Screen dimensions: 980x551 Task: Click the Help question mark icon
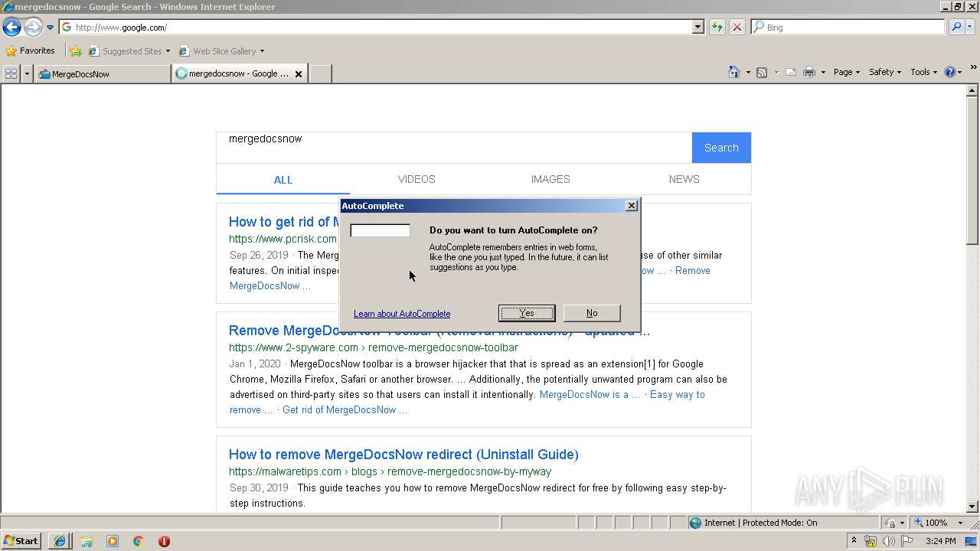coord(949,72)
